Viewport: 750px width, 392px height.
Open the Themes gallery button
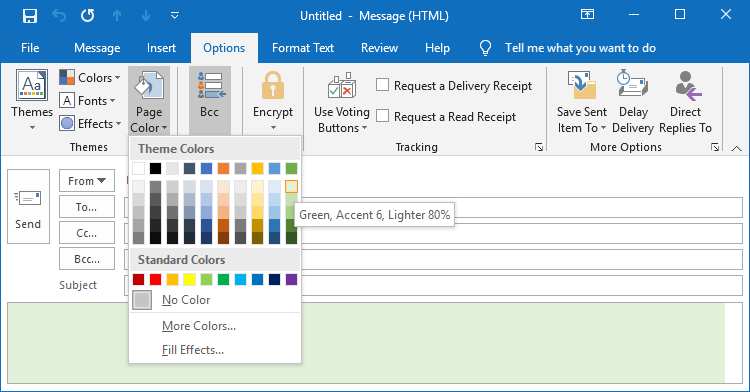coord(32,99)
